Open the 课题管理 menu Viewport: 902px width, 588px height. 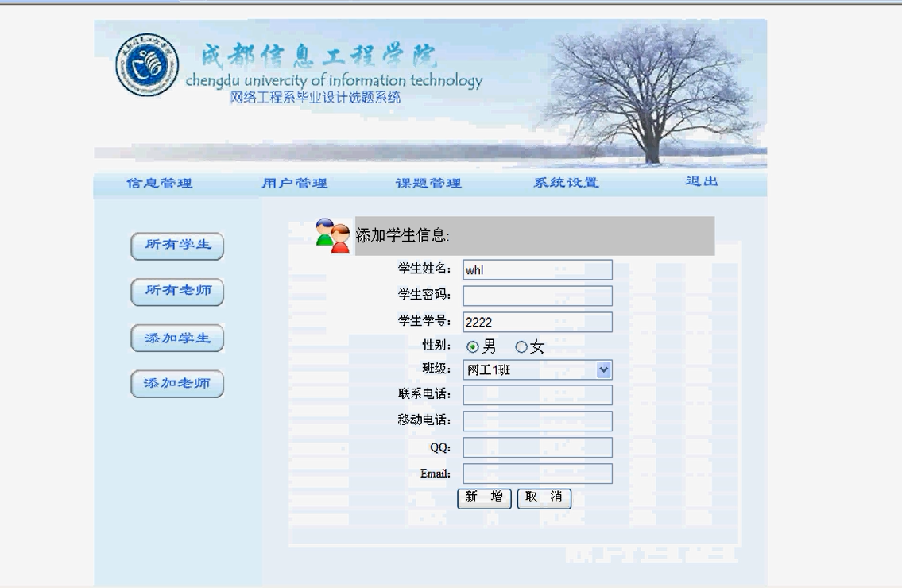[428, 183]
